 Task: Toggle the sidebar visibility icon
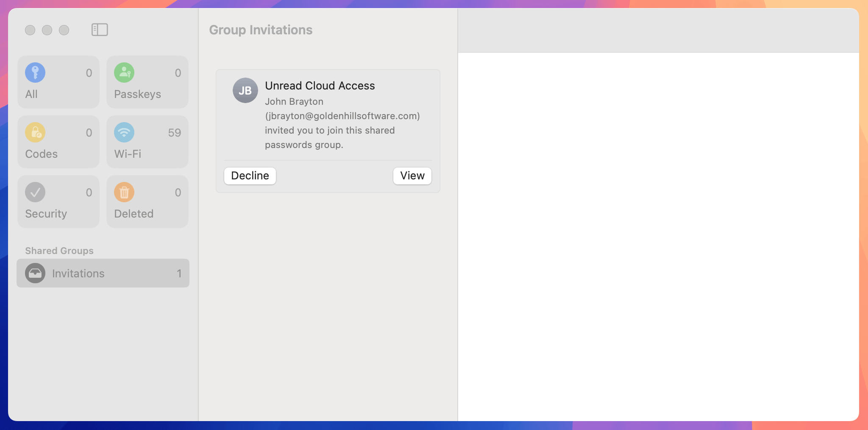(100, 30)
